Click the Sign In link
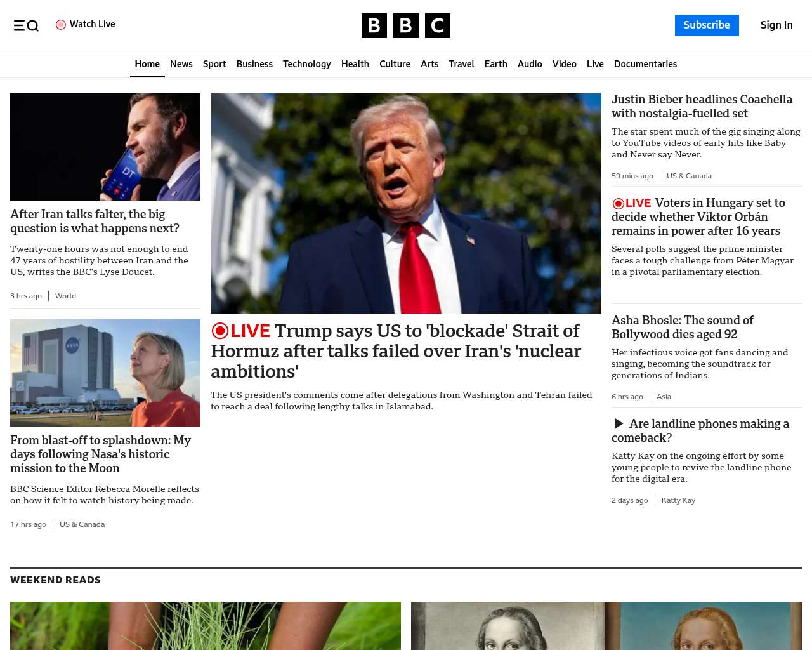 [776, 25]
